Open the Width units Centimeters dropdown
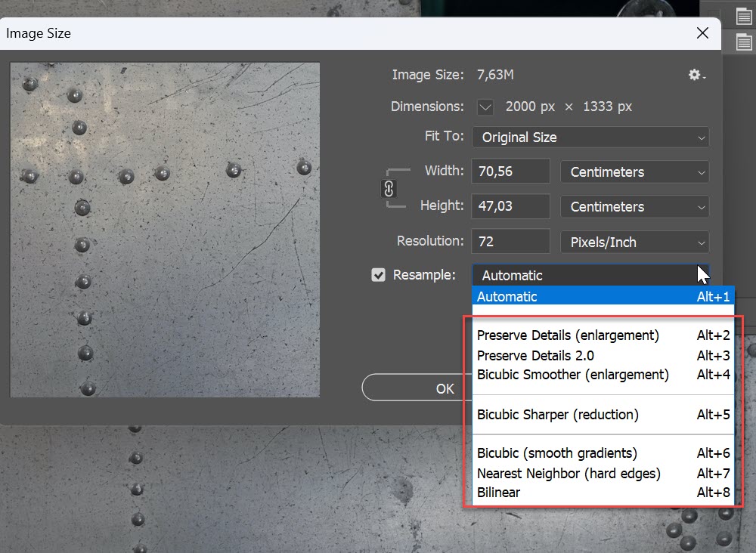Viewport: 756px width, 553px height. pyautogui.click(x=634, y=171)
